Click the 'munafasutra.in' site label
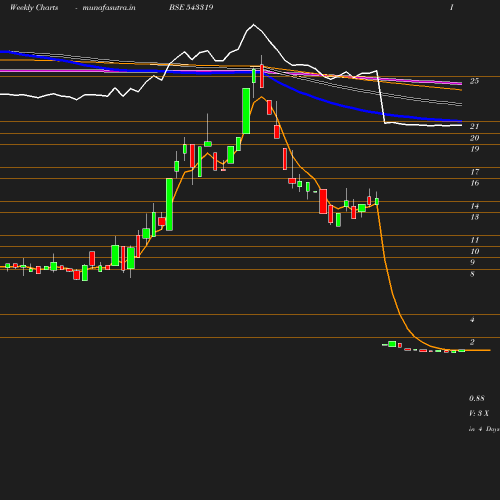Viewport: 500px width, 500px height. [109, 7]
